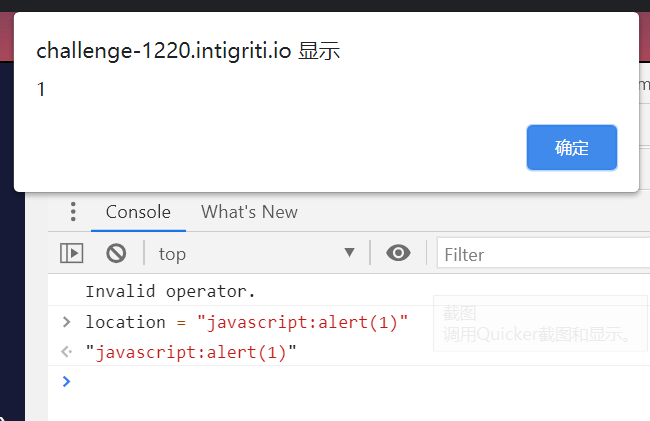Click the return-value arrow beside output string

coord(66,352)
